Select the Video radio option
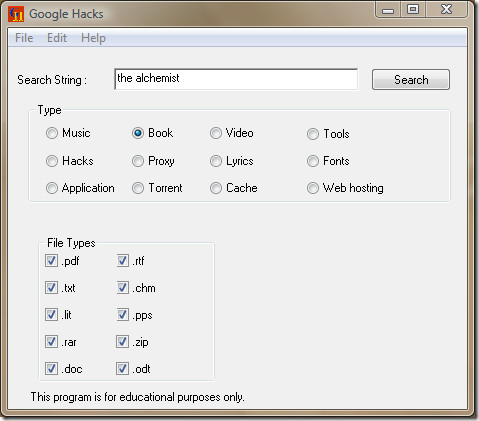 pos(216,133)
